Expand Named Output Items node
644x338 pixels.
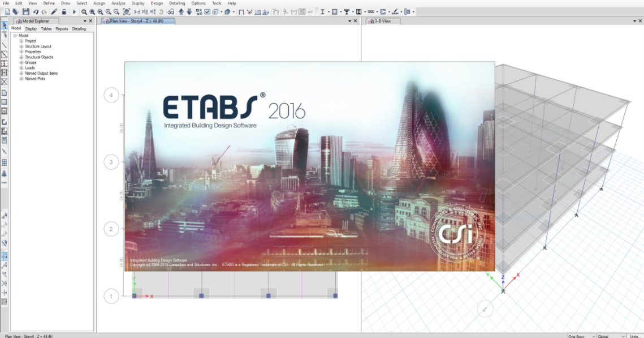pyautogui.click(x=21, y=73)
